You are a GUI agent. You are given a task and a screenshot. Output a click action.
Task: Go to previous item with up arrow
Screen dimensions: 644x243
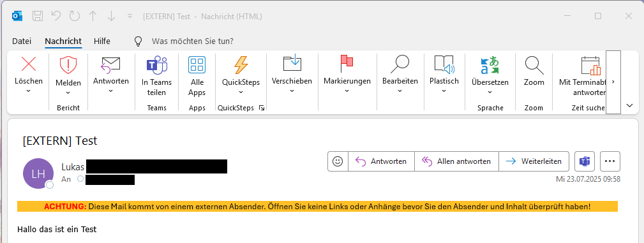(x=93, y=16)
